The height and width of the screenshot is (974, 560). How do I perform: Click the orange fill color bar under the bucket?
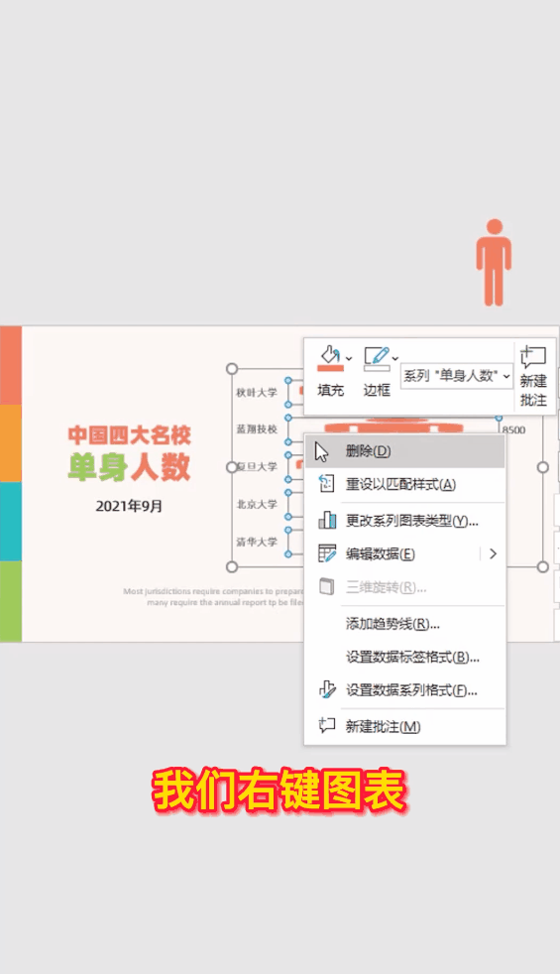(330, 368)
